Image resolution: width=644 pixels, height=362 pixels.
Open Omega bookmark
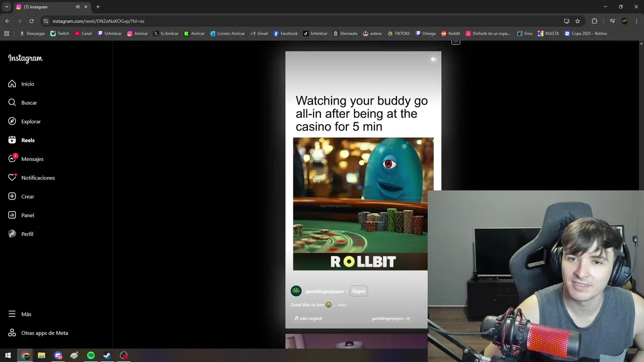[426, 34]
